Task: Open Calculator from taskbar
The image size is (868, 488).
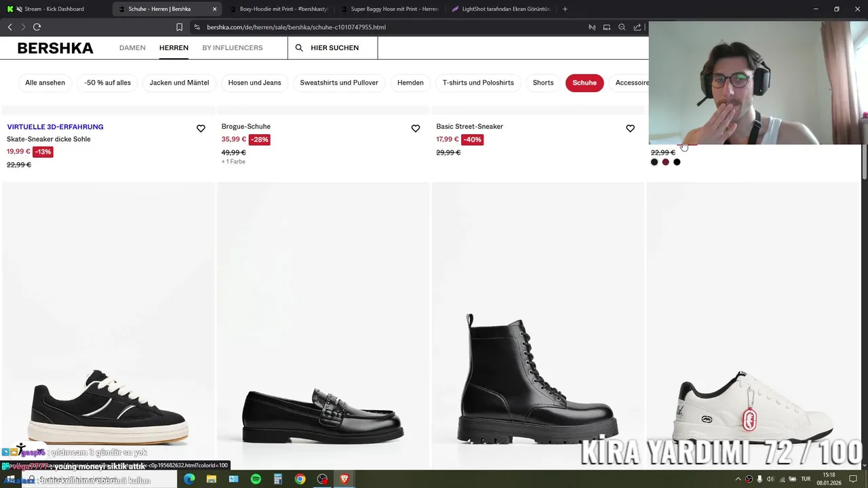Action: (278, 479)
